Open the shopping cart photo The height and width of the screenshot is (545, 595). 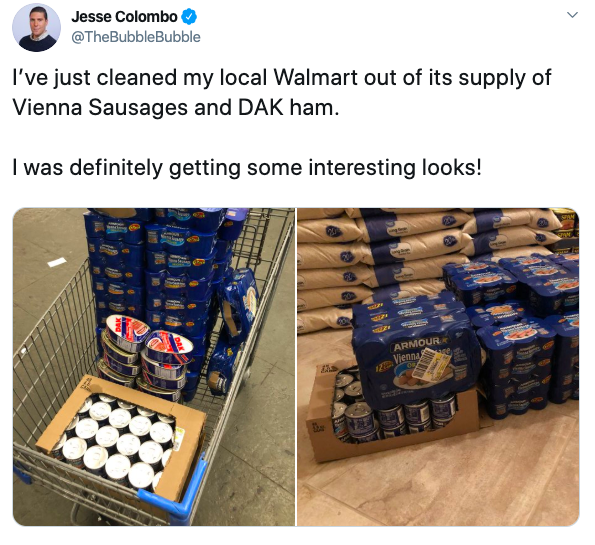(154, 367)
